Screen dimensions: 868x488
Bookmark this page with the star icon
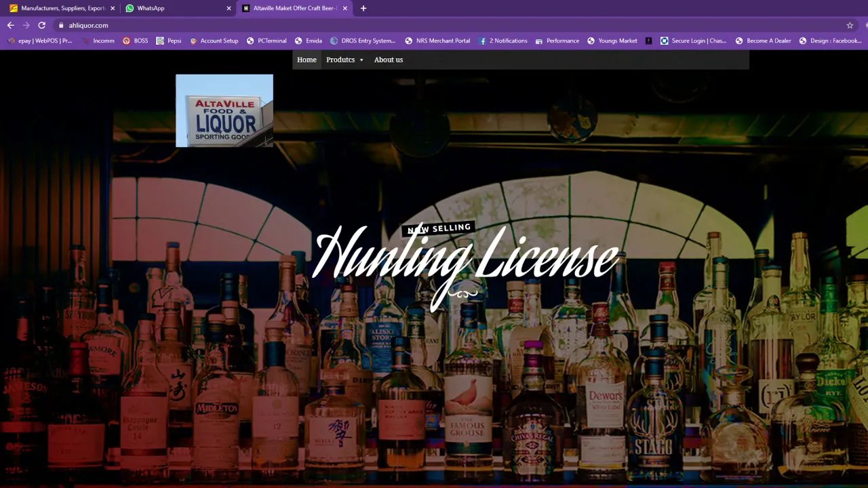[x=850, y=25]
